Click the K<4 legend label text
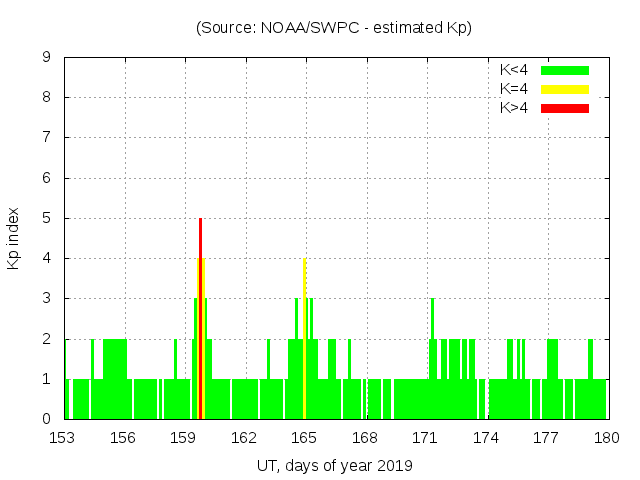Viewport: 640px width, 480px height. click(514, 70)
